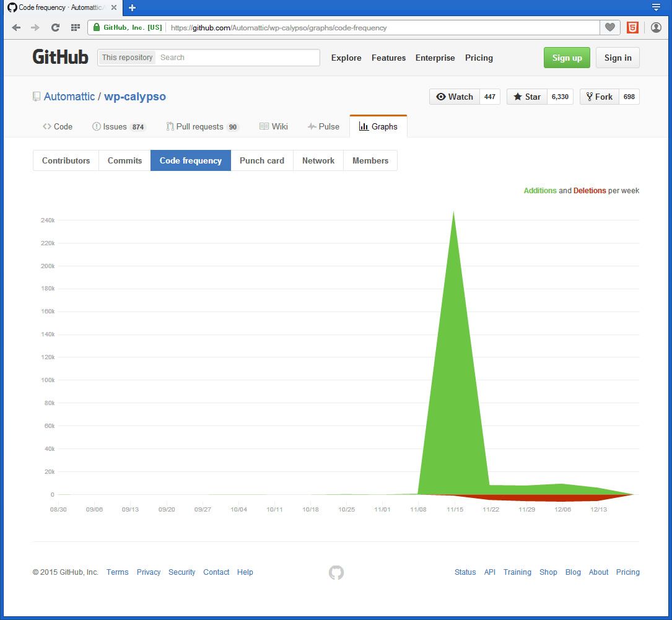This screenshot has width=672, height=620.
Task: Click the This repository search scope label
Action: (127, 58)
